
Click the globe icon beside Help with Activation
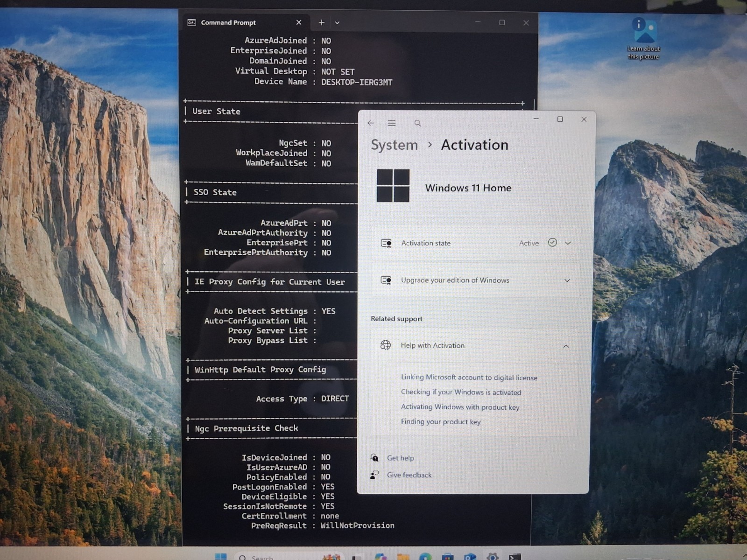(386, 345)
